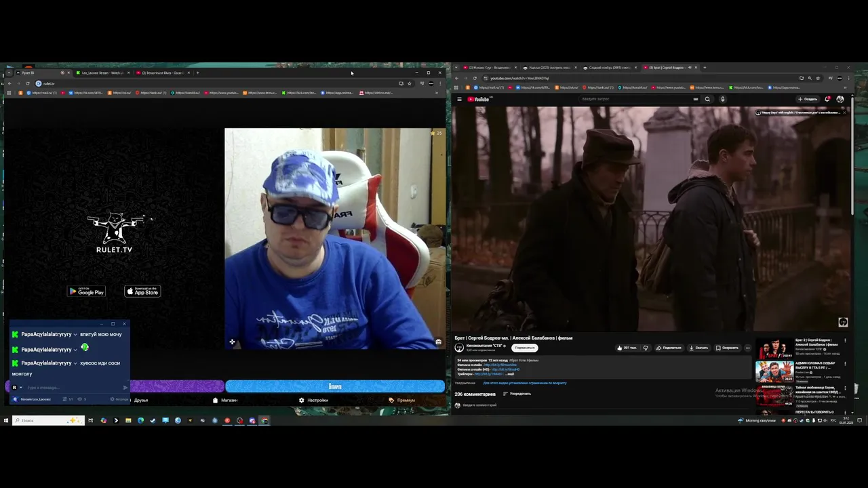Click the YouTube logo
Screen dimensions: 868x488
[x=478, y=99]
